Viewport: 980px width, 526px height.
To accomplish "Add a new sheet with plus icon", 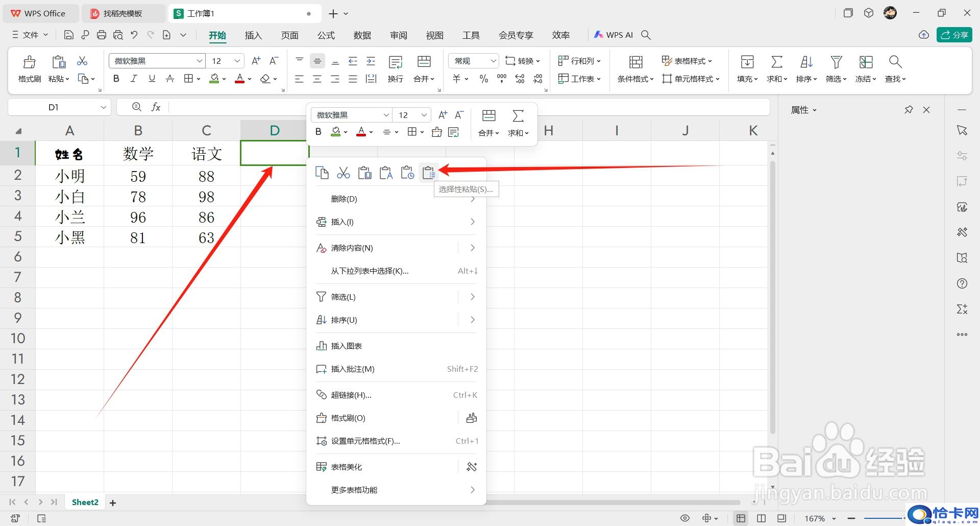I will tap(113, 503).
